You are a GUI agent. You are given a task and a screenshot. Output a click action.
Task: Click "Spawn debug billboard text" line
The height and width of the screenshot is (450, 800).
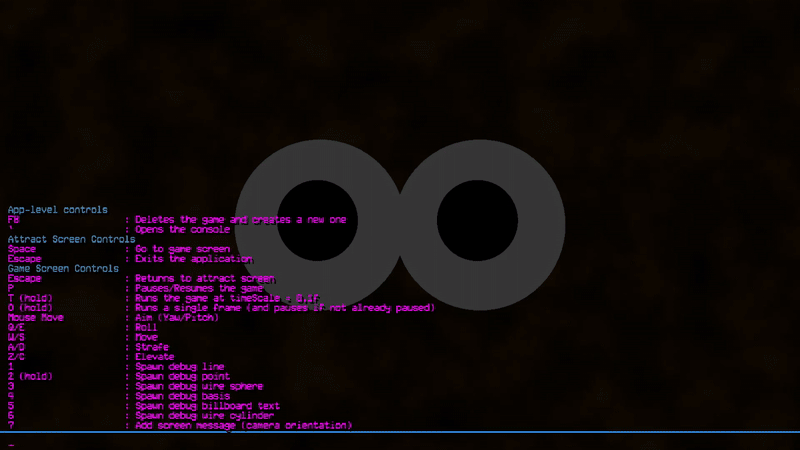click(207, 406)
